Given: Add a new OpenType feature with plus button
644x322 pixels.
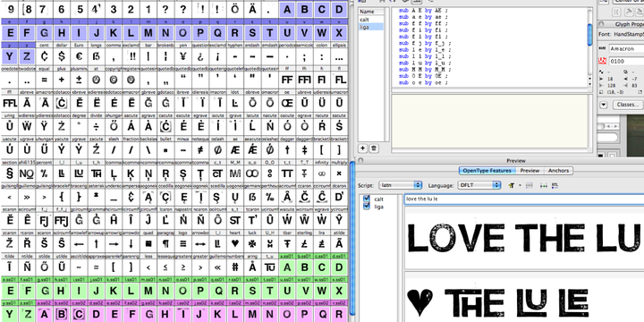Looking at the screenshot, I should [x=362, y=148].
